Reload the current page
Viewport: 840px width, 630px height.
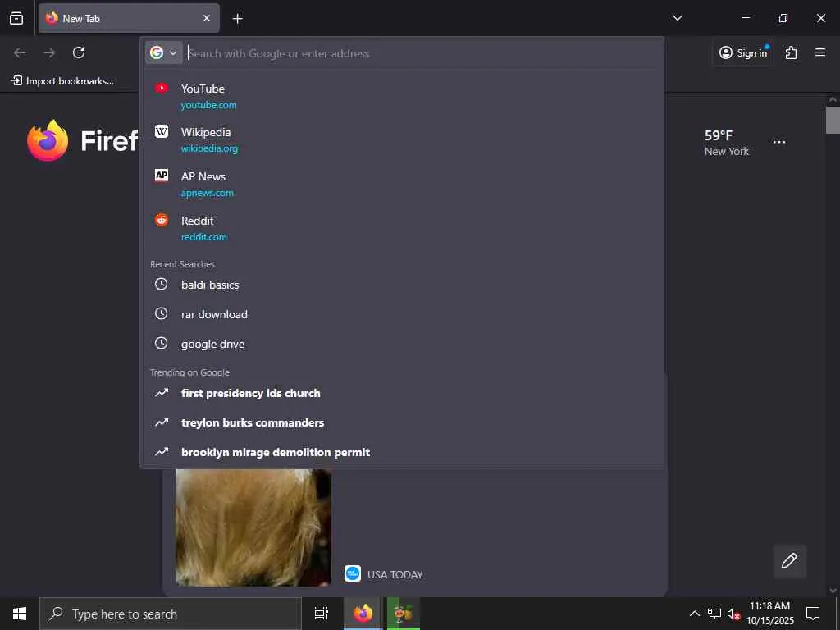79,52
